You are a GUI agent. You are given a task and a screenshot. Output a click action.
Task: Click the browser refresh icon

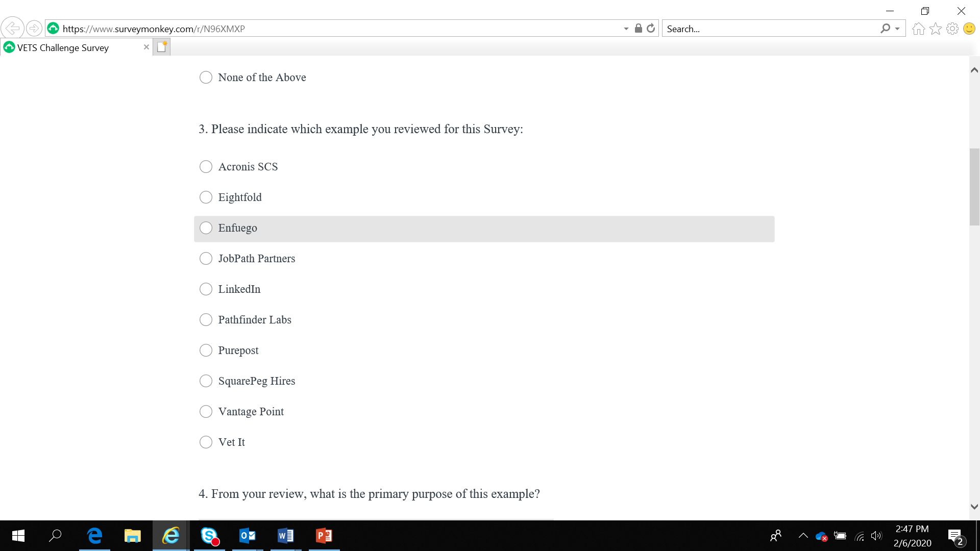pos(651,29)
